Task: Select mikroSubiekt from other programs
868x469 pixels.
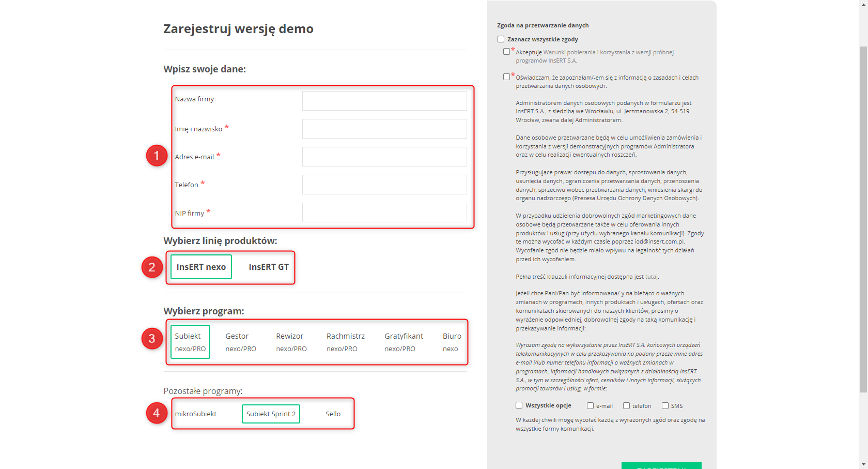Action: [x=196, y=414]
